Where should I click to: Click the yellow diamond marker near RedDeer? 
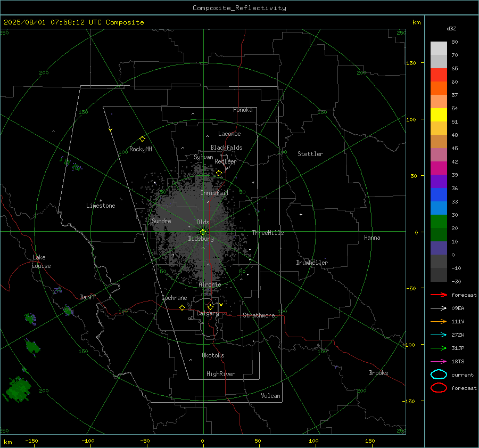(219, 173)
